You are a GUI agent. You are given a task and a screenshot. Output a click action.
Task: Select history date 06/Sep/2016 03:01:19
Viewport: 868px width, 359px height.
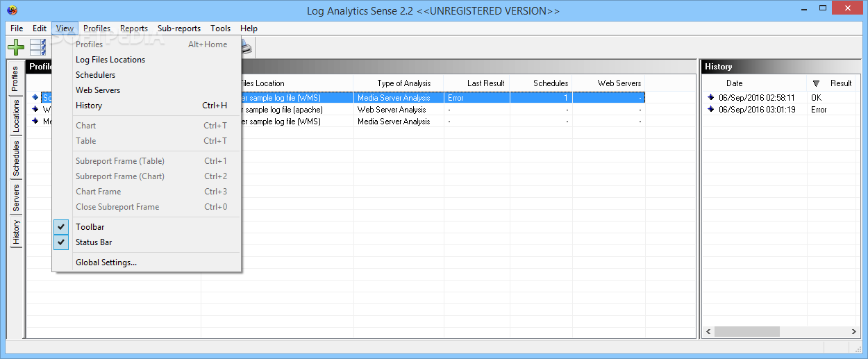[x=757, y=110]
